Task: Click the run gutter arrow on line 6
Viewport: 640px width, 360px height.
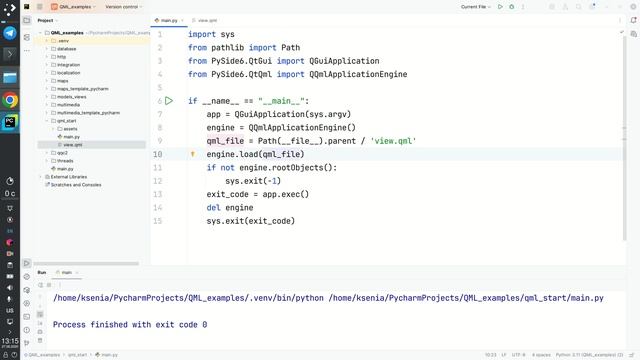Action: (169, 101)
